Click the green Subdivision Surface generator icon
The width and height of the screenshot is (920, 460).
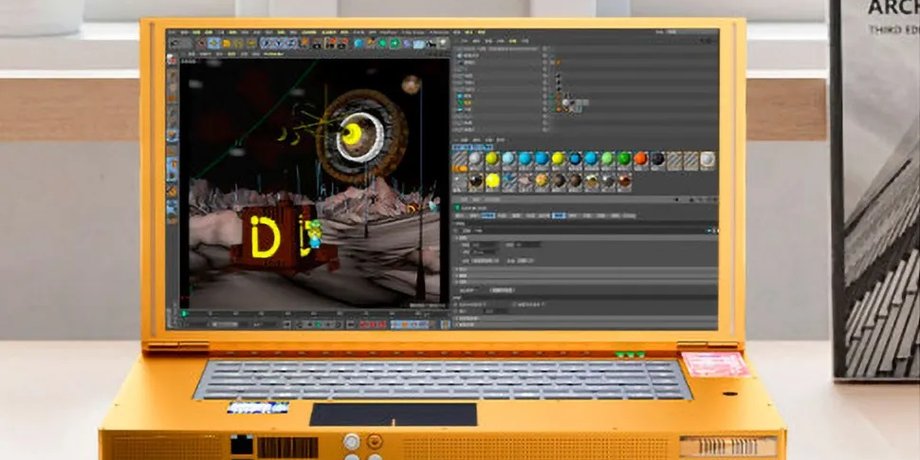coord(382,43)
